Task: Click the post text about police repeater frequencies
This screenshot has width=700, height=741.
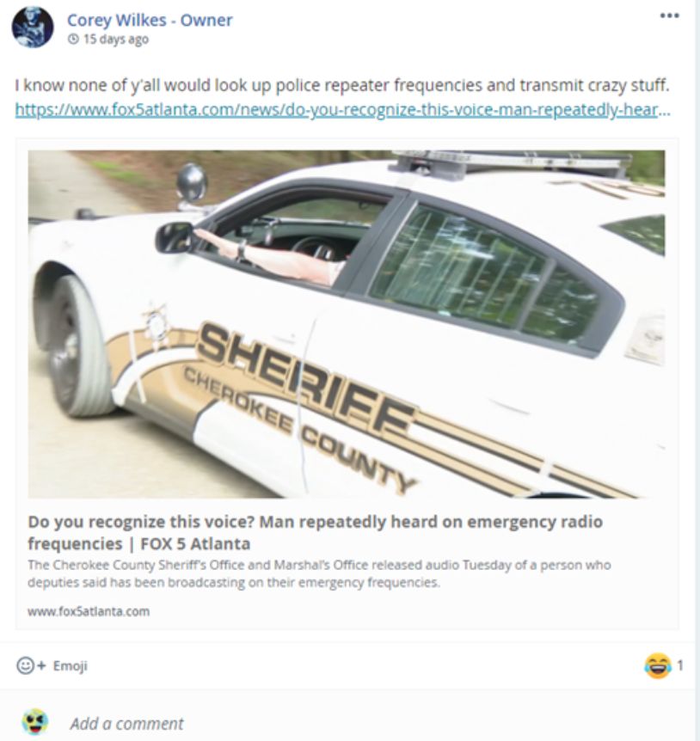Action: click(x=342, y=86)
